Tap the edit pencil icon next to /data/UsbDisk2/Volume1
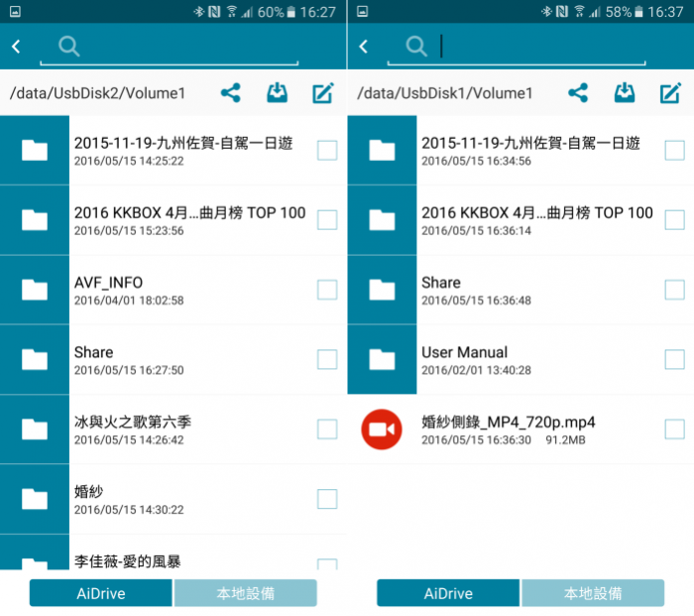The height and width of the screenshot is (616, 694). coord(323,93)
